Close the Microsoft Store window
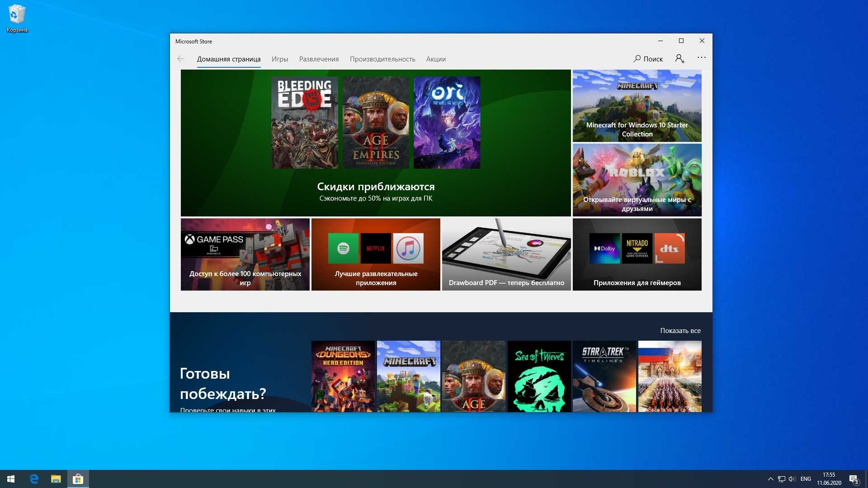This screenshot has width=868, height=488. click(x=702, y=41)
